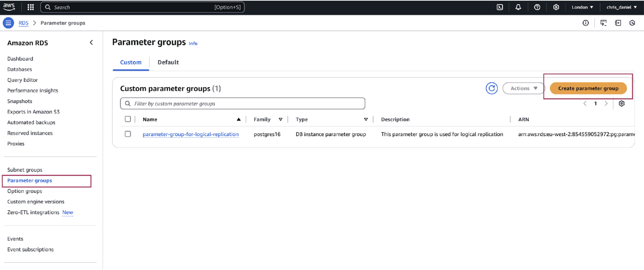Viewport: 644px width, 270px height.
Task: Click the page number 1
Action: click(596, 103)
